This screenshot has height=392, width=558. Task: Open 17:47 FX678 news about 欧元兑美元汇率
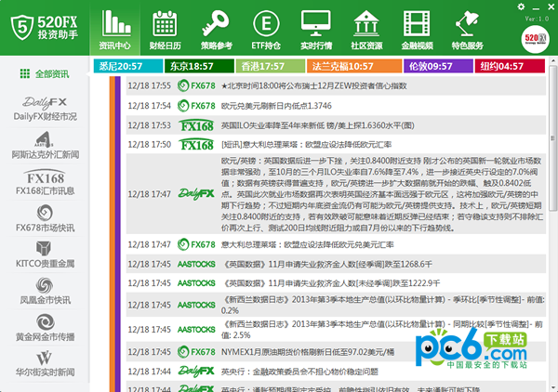[x=307, y=244]
